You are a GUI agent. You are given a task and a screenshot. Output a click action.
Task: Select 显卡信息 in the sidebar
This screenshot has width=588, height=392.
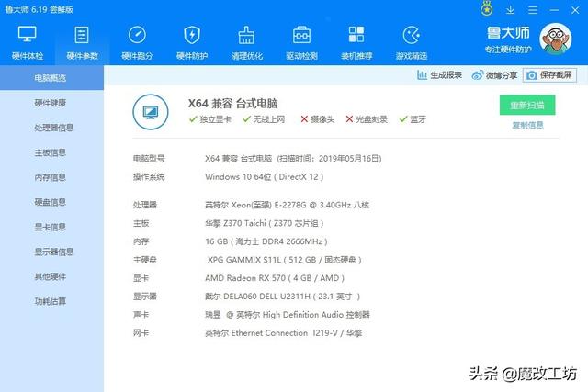point(51,227)
